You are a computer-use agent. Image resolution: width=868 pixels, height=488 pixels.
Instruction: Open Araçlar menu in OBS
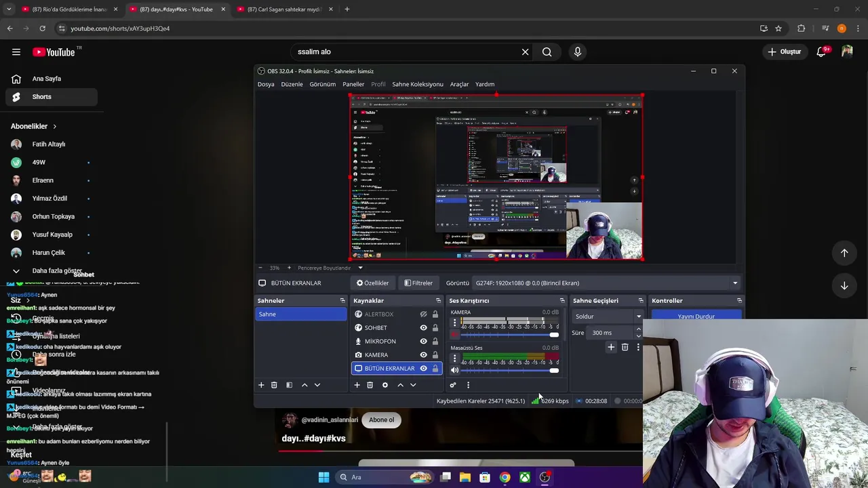(459, 84)
